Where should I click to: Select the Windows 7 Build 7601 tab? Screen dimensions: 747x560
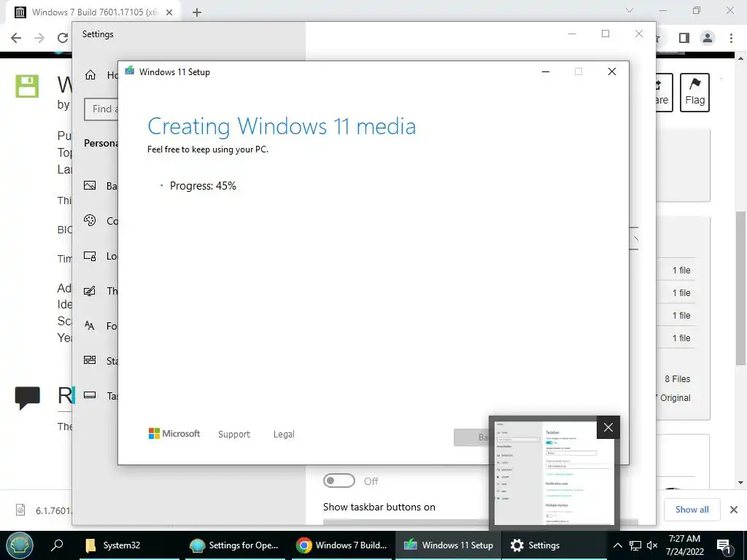(93, 12)
